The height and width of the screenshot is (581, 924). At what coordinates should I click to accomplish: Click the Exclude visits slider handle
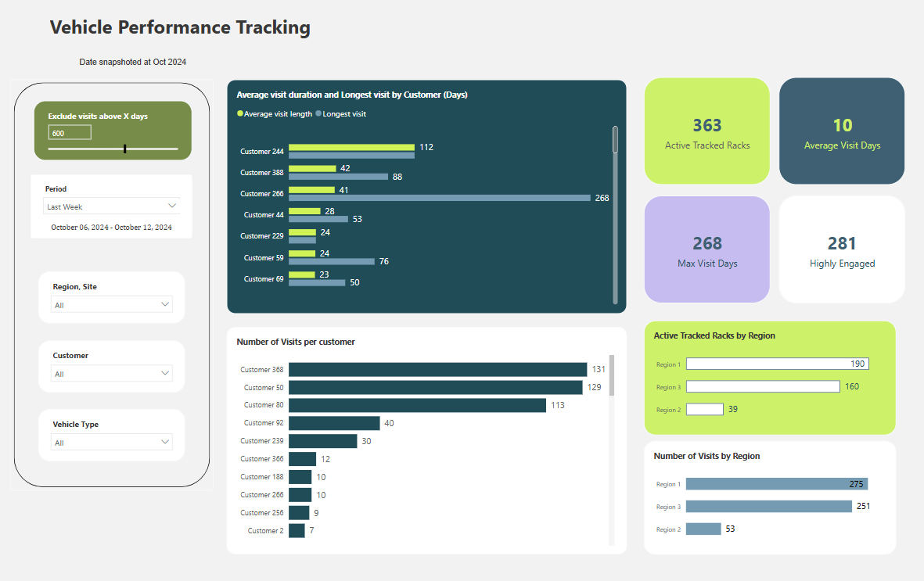click(x=125, y=149)
